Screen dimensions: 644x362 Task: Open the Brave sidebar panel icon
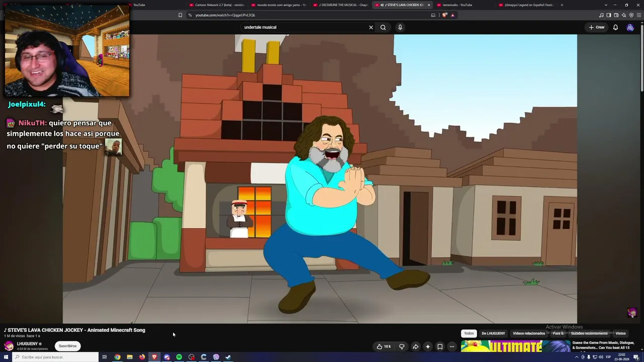(609, 15)
